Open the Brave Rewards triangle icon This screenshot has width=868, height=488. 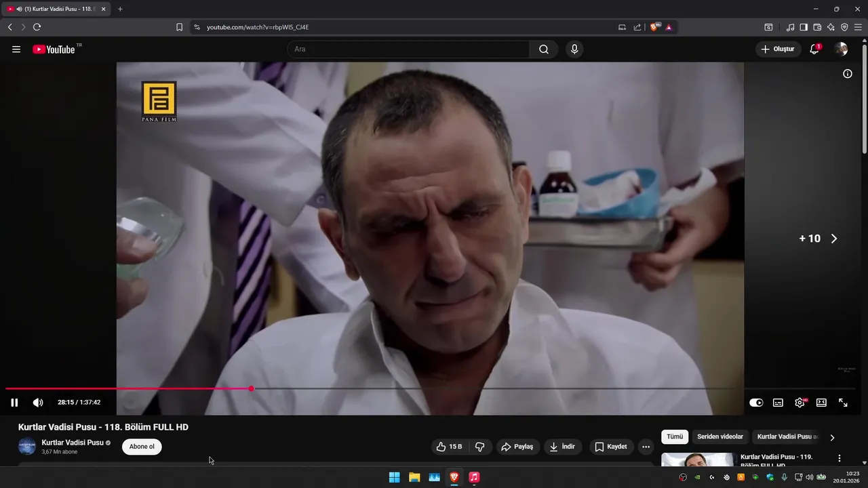[x=669, y=27]
